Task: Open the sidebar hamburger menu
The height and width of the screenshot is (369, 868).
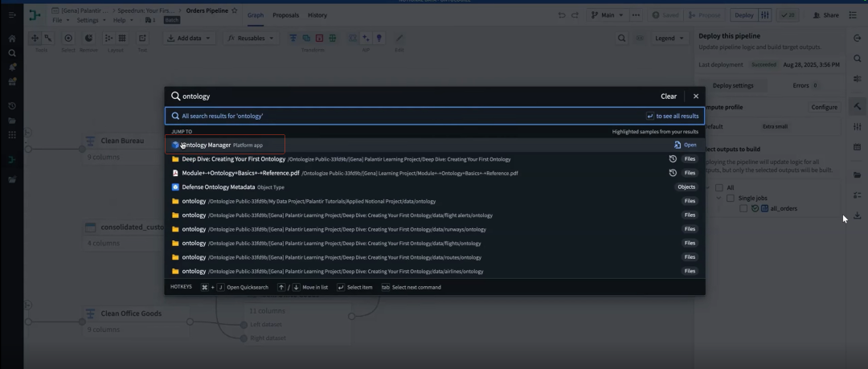Action: point(11,15)
